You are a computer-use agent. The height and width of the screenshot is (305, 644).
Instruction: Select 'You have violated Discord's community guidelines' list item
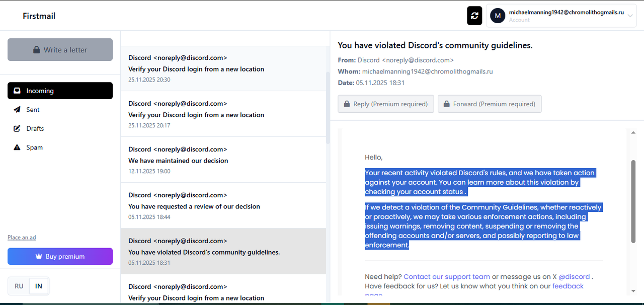pos(223,252)
